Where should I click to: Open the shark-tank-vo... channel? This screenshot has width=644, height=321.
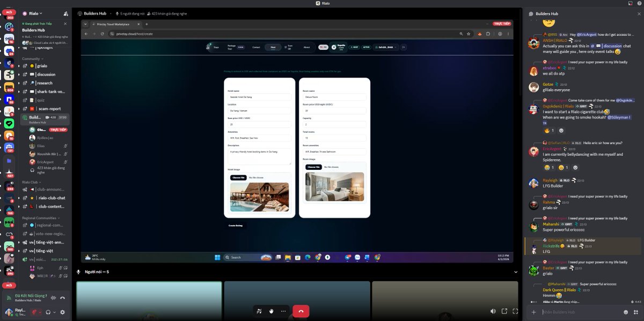point(46,92)
